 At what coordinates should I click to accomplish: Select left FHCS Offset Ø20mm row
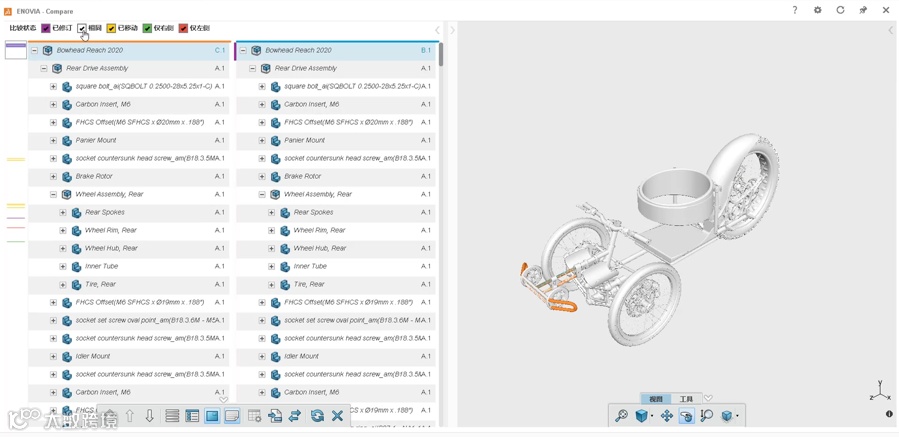tap(128, 123)
